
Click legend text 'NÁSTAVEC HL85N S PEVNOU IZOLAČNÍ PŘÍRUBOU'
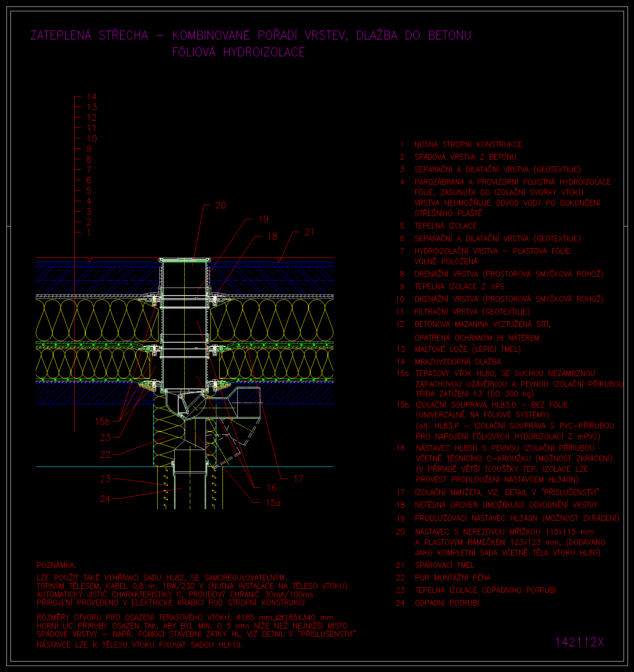505,448
